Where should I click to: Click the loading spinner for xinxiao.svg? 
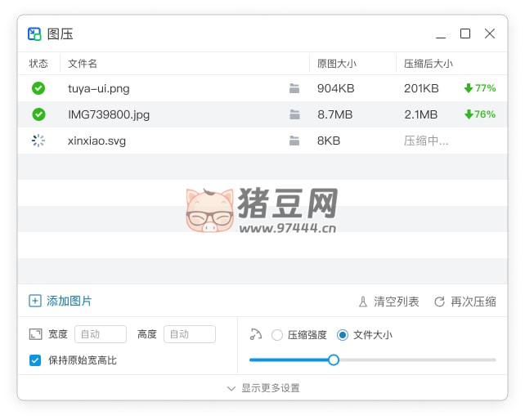point(38,141)
